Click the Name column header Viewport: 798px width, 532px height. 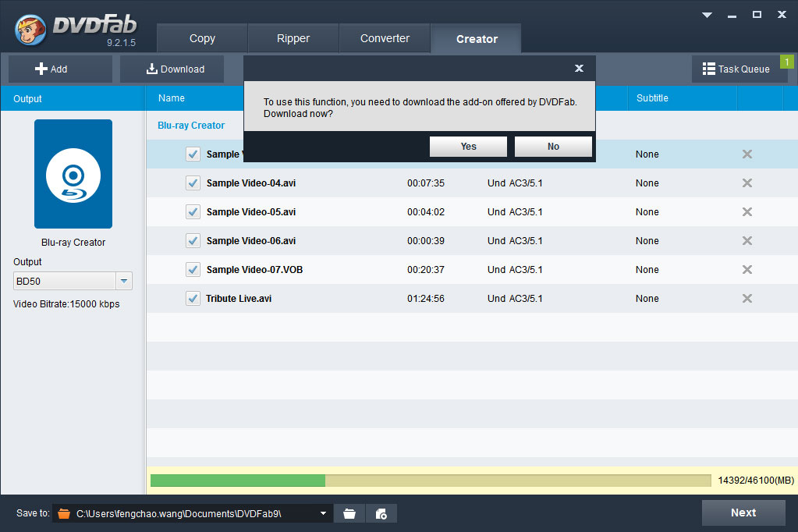click(172, 98)
